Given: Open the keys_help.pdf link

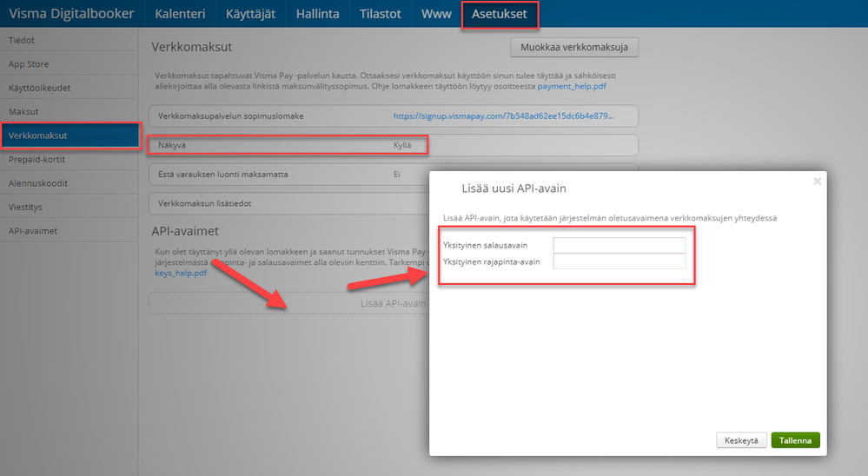Looking at the screenshot, I should [181, 273].
